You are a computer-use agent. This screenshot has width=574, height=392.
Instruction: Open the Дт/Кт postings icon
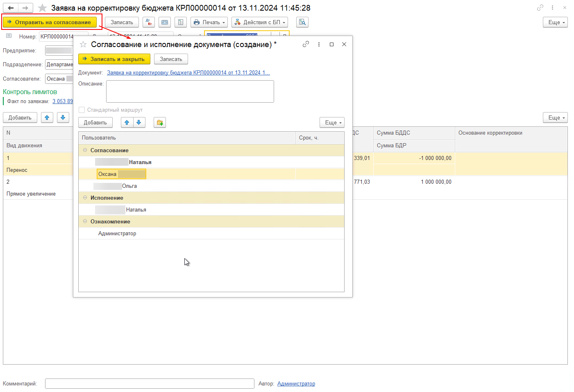[x=149, y=22]
